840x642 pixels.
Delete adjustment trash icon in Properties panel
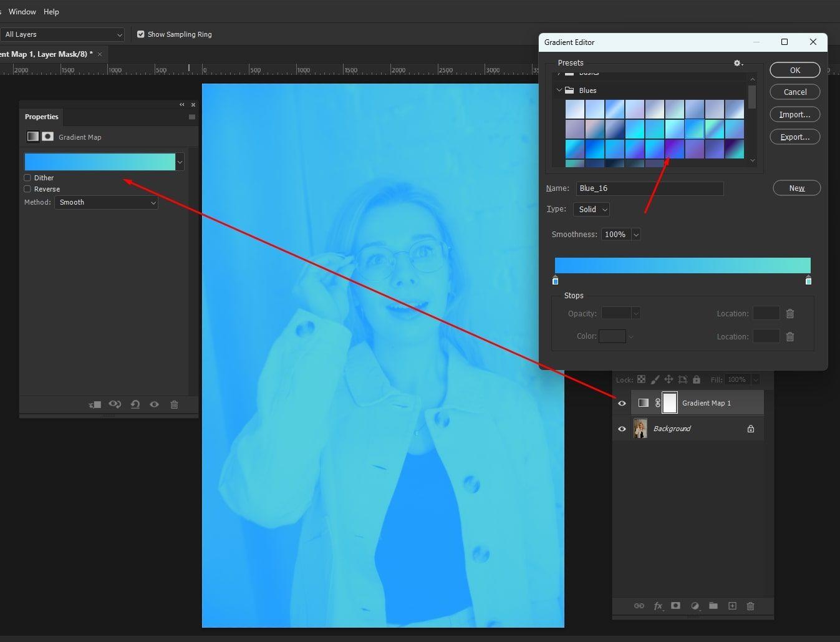coord(174,404)
